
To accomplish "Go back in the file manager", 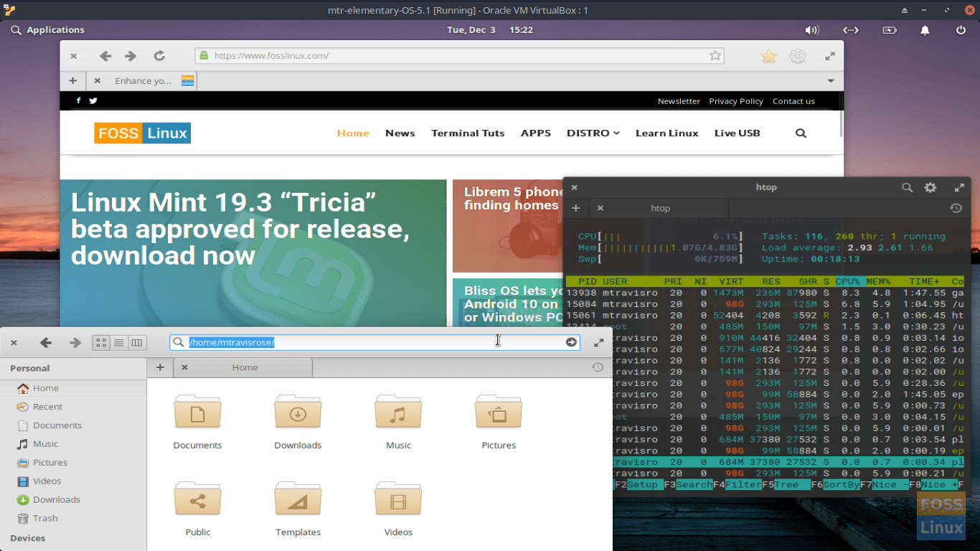I will click(46, 343).
